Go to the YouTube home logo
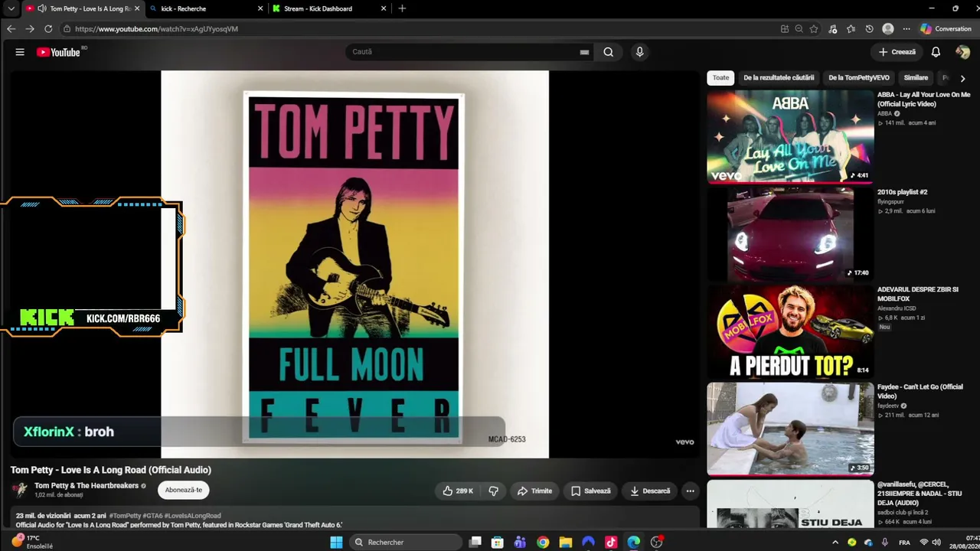 coord(58,52)
